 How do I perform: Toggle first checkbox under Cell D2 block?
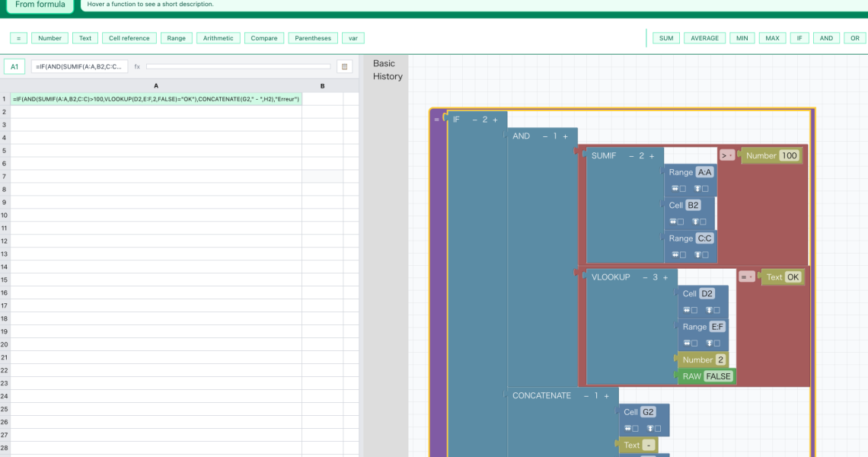point(695,310)
